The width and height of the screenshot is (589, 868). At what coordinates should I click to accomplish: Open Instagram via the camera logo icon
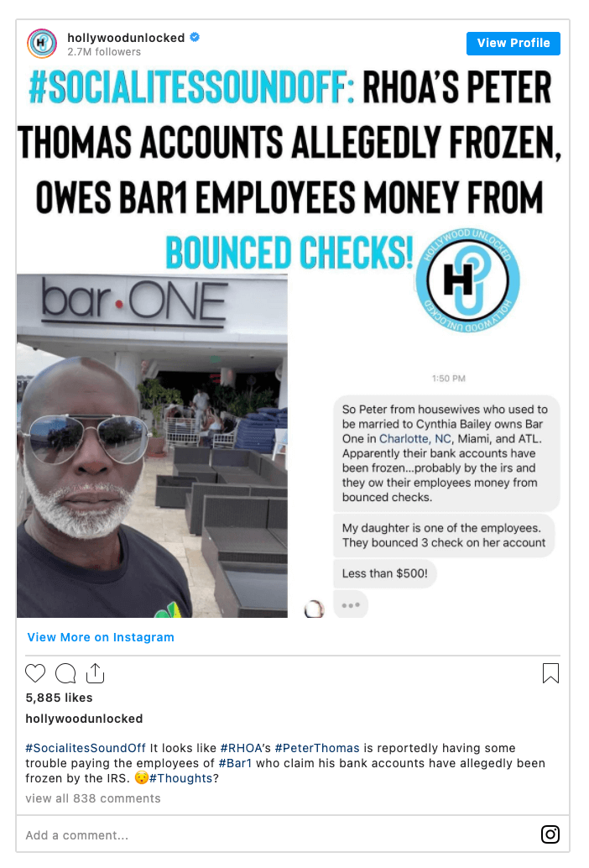click(550, 834)
